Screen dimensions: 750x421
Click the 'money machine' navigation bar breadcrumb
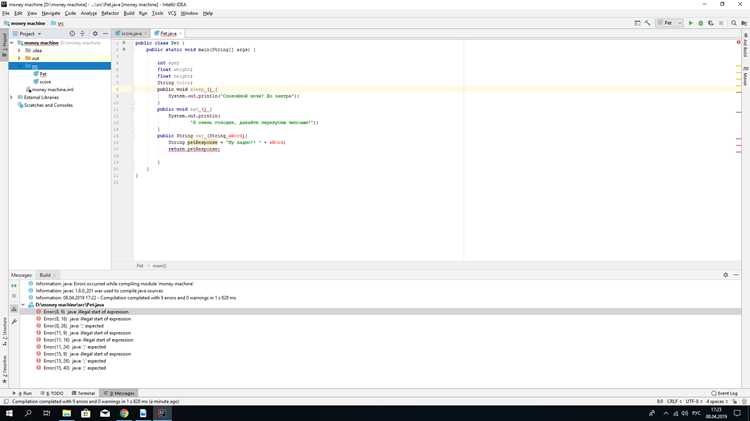25,23
